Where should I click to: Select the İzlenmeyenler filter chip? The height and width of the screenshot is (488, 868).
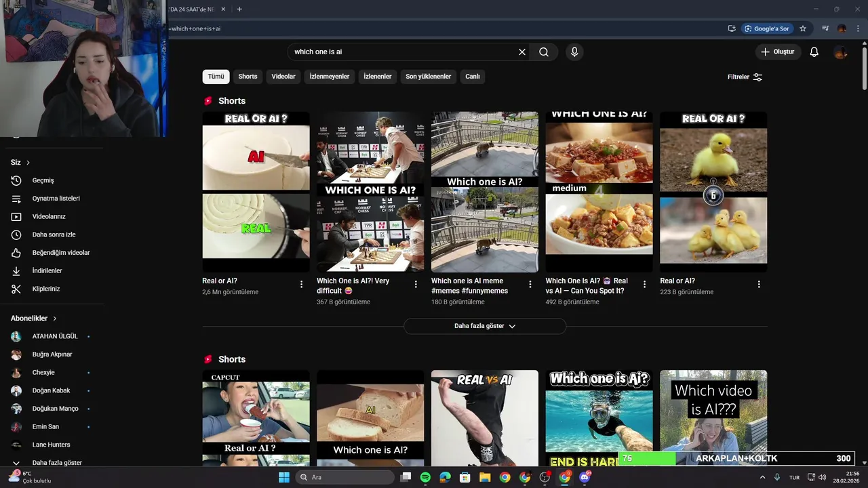330,77
